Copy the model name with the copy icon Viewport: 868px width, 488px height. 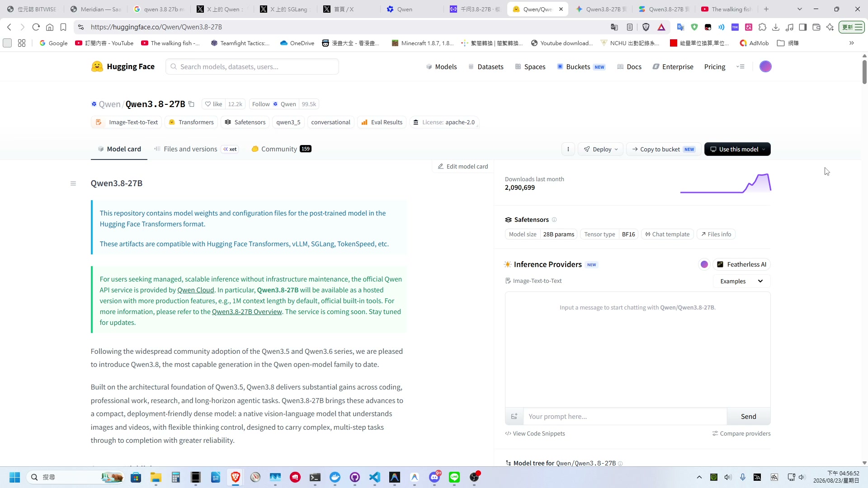[191, 104]
